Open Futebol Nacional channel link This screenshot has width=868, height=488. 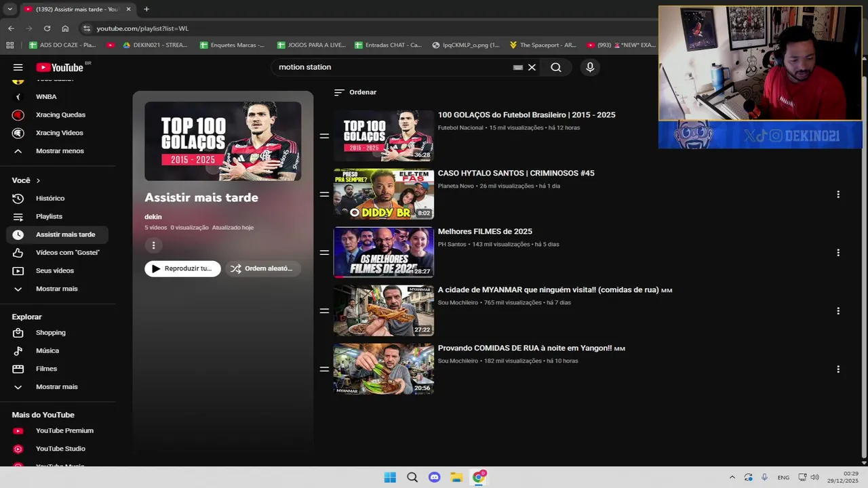(x=460, y=127)
